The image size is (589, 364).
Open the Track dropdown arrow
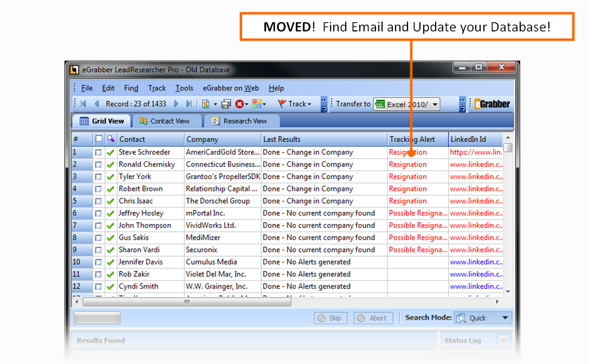309,105
